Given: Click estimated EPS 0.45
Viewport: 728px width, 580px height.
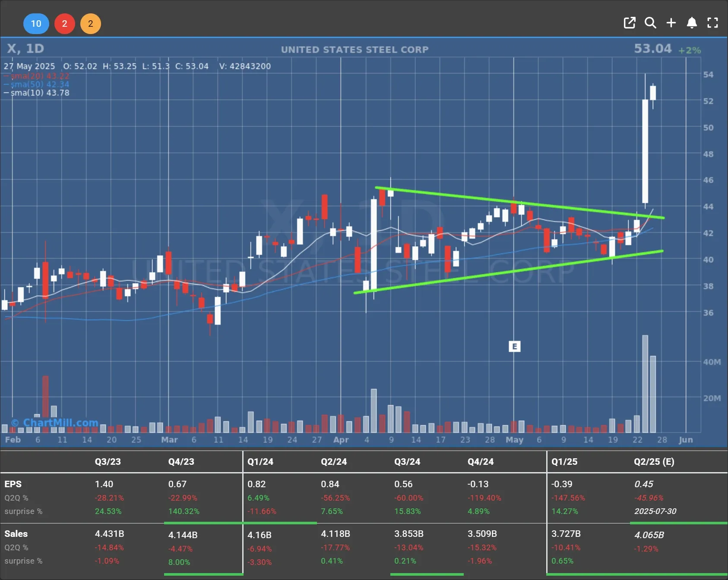Looking at the screenshot, I should coord(644,484).
